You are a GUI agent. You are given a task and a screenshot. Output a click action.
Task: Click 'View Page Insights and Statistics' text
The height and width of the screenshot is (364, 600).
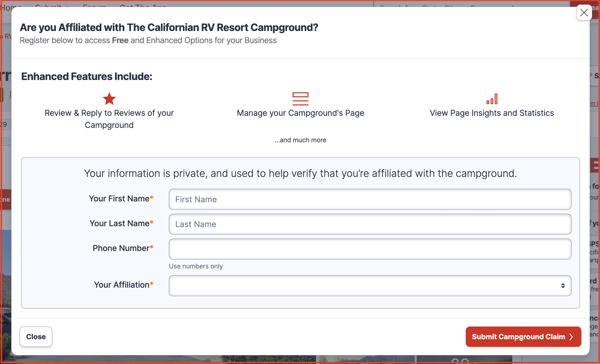pyautogui.click(x=492, y=113)
